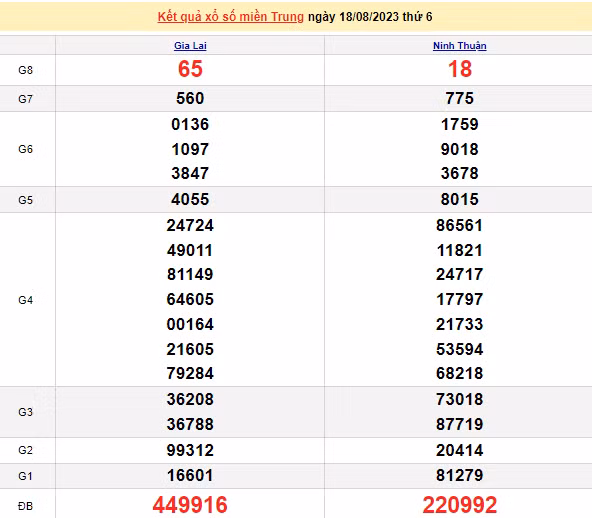The width and height of the screenshot is (592, 518).
Task: Click Ninh Thuận G5 number 8015
Action: 459,199
